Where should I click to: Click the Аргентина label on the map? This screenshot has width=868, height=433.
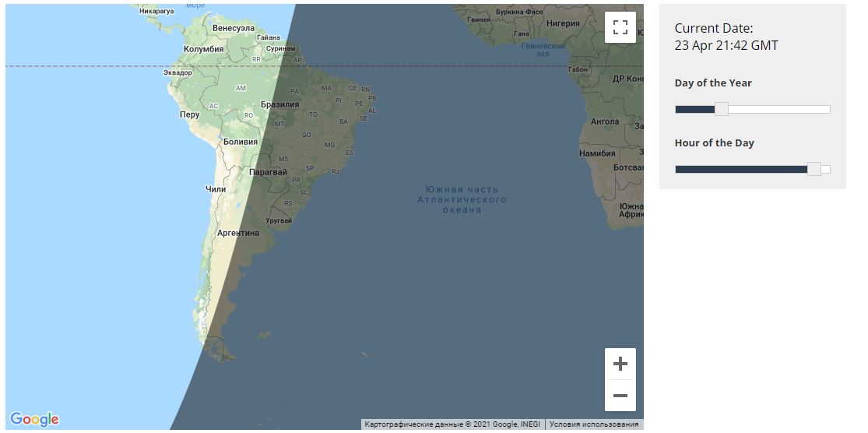click(x=238, y=233)
